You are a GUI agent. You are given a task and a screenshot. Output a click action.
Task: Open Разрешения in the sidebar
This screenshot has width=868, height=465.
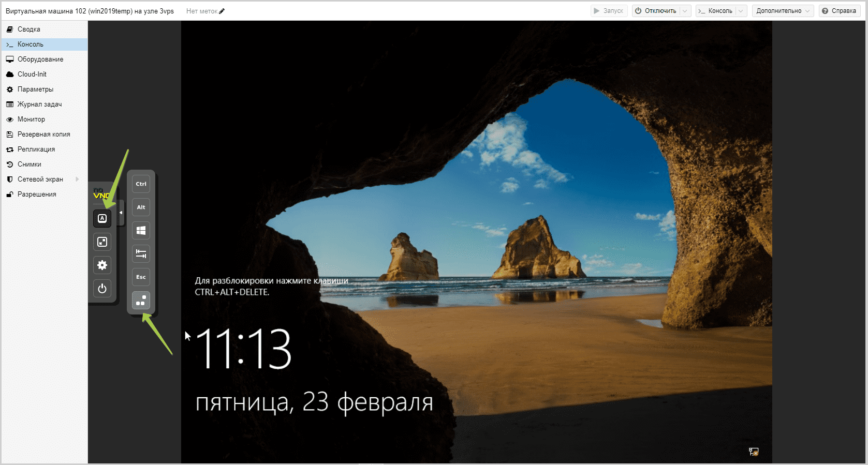pyautogui.click(x=45, y=194)
